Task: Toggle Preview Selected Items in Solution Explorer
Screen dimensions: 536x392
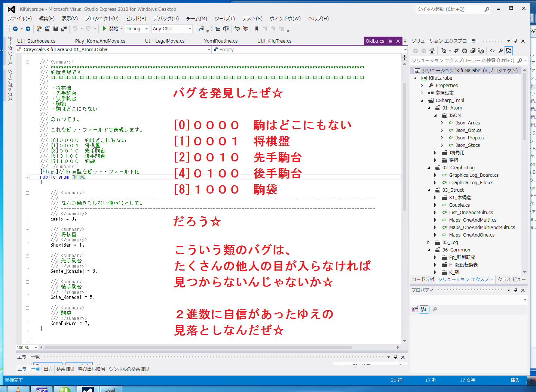Action: (x=509, y=51)
